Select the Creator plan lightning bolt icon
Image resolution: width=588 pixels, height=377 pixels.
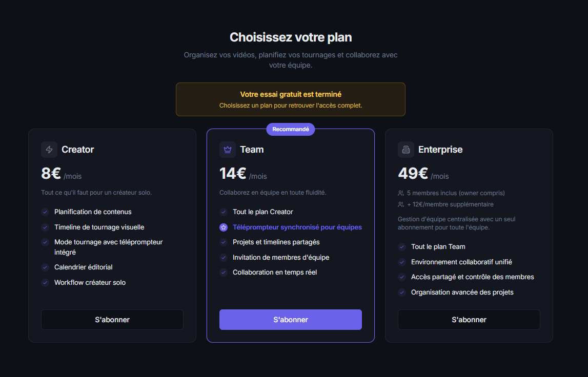point(48,149)
